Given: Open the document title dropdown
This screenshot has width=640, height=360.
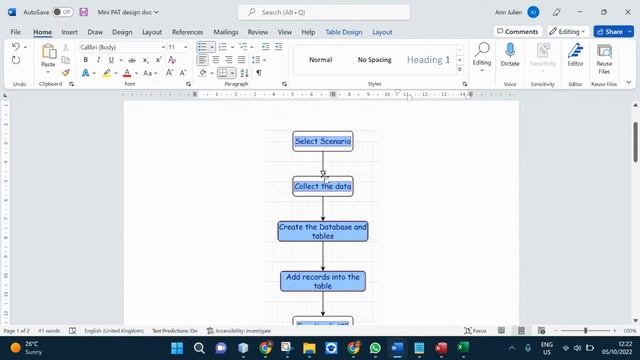Looking at the screenshot, I should (x=156, y=12).
